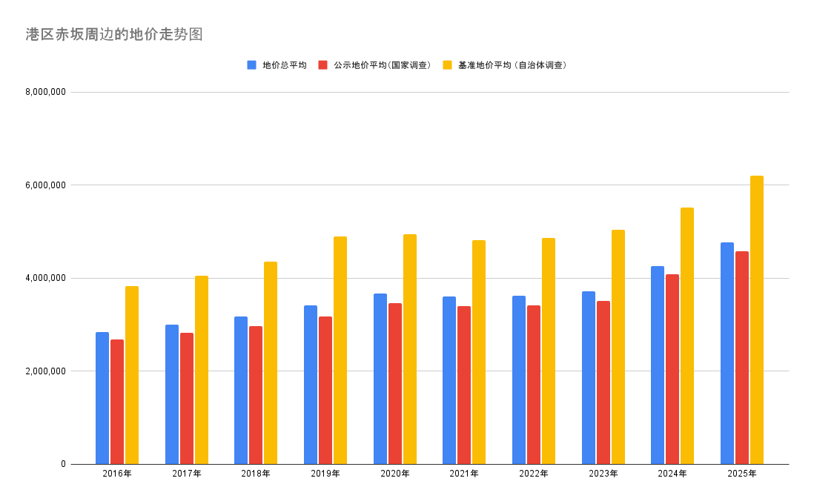Click the 公示地价平均(国家调查) legend label
Image resolution: width=814 pixels, height=504 pixels.
pos(382,65)
